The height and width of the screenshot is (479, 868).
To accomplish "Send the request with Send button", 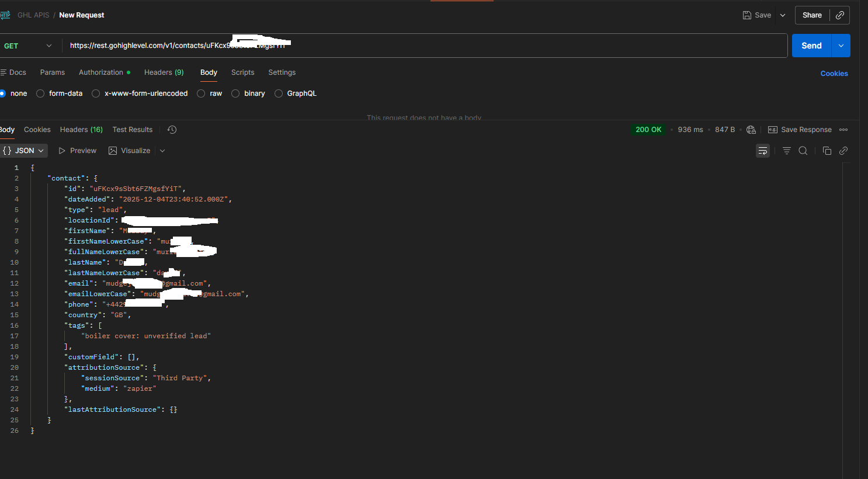I will (x=811, y=46).
